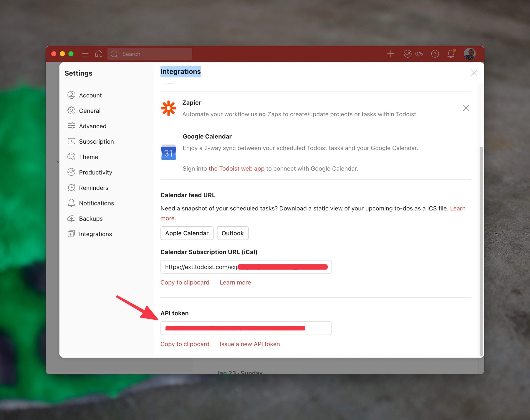
Task: Issue a new API token
Action: click(x=249, y=344)
